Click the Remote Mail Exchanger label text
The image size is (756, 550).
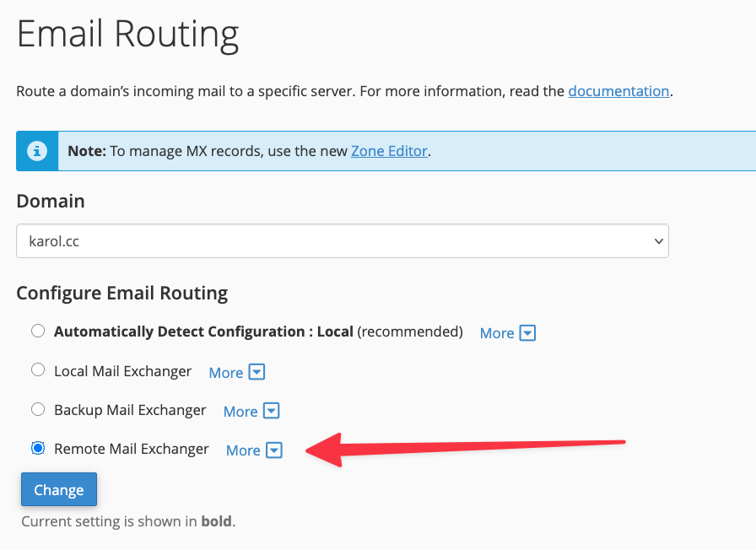pyautogui.click(x=131, y=449)
